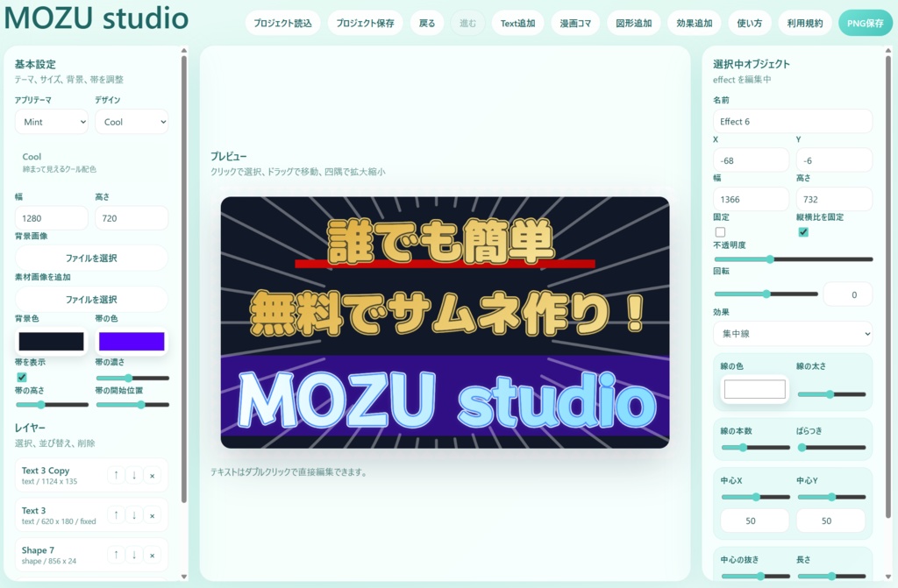Save the image with PNG保存
Viewport: 898px width, 588px height.
[x=865, y=23]
